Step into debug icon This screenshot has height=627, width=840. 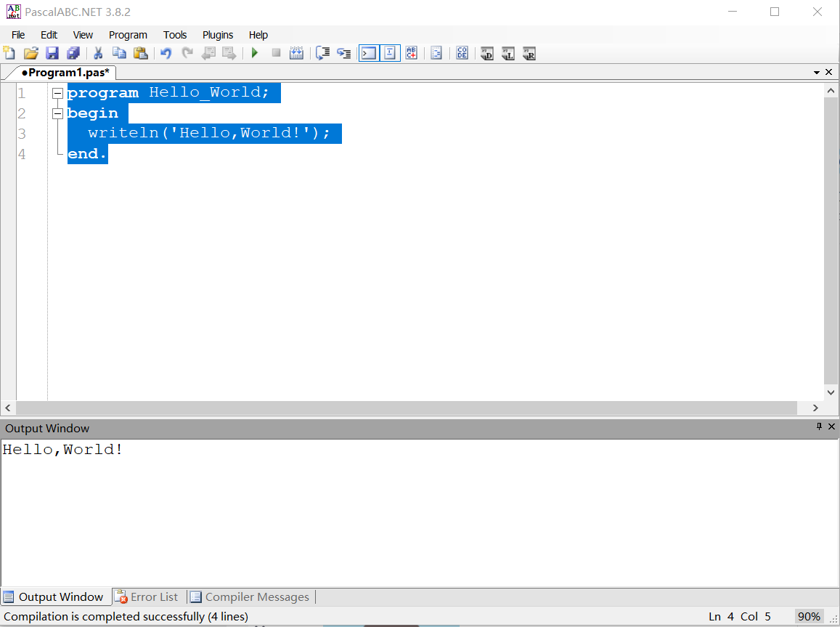click(344, 53)
